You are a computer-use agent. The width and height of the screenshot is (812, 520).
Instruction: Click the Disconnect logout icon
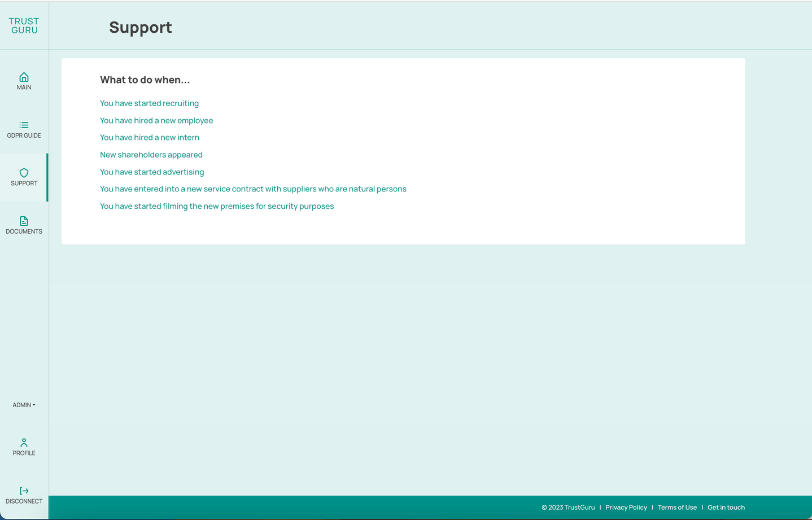click(24, 491)
